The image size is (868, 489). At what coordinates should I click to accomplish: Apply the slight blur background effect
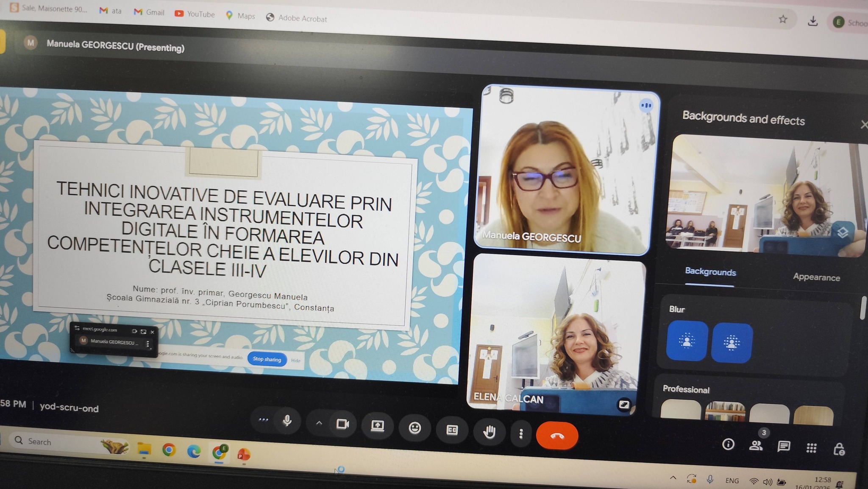pos(687,341)
